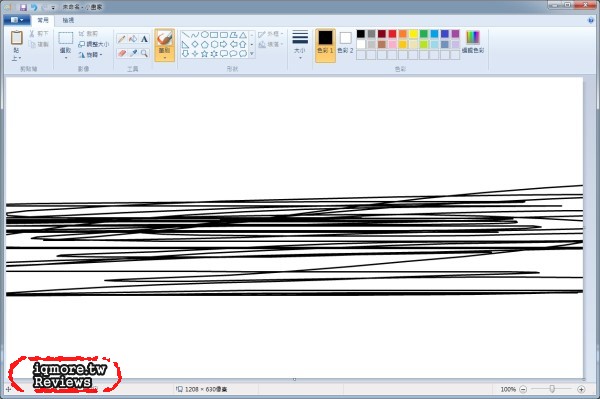The height and width of the screenshot is (399, 600).
Task: Click the zoom slider handle
Action: pyautogui.click(x=552, y=389)
